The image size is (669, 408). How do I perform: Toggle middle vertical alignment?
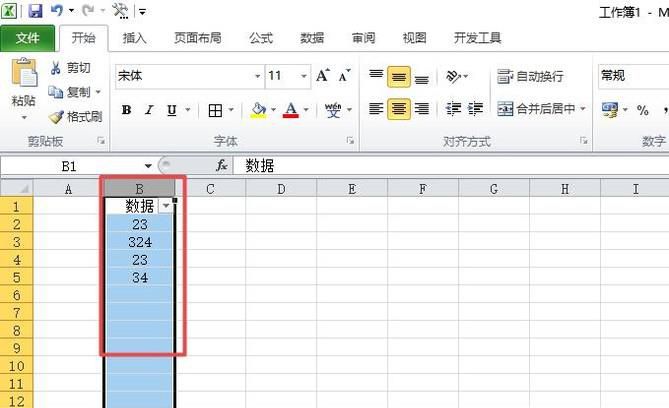[x=399, y=76]
